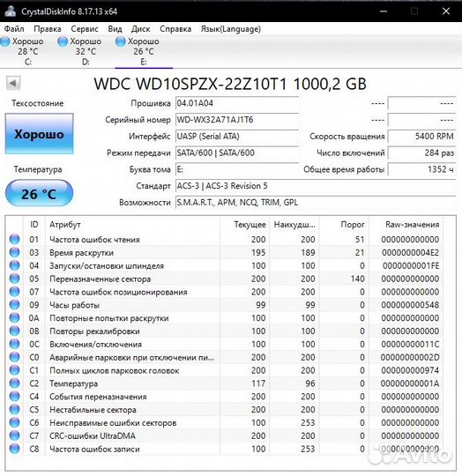
Task: Click the serial number field WD-WX32A71AJ1T6
Action: tap(237, 120)
